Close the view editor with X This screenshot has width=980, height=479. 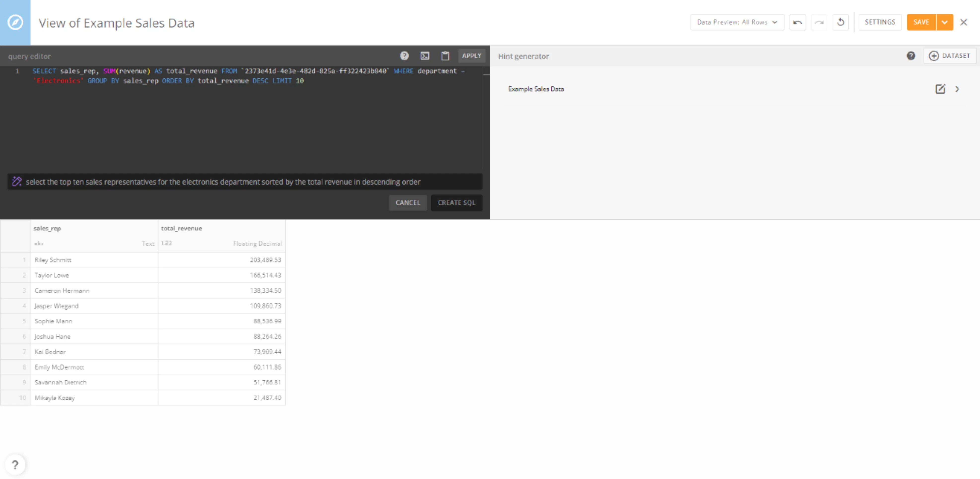tap(963, 22)
